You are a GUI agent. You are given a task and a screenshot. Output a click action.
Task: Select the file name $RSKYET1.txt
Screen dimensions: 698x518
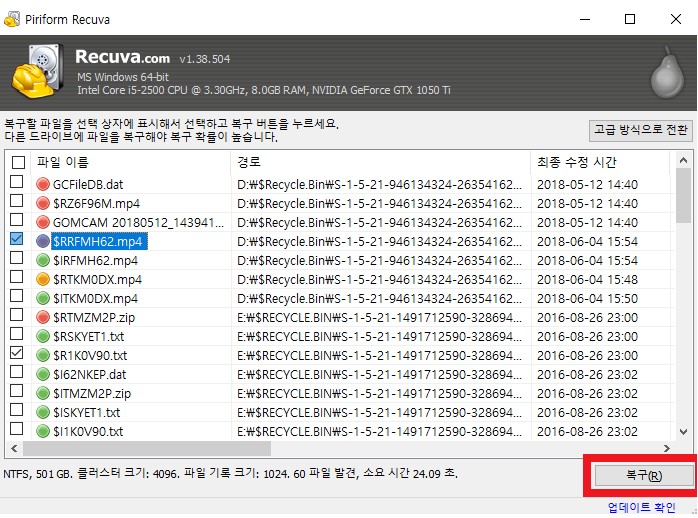(x=89, y=336)
